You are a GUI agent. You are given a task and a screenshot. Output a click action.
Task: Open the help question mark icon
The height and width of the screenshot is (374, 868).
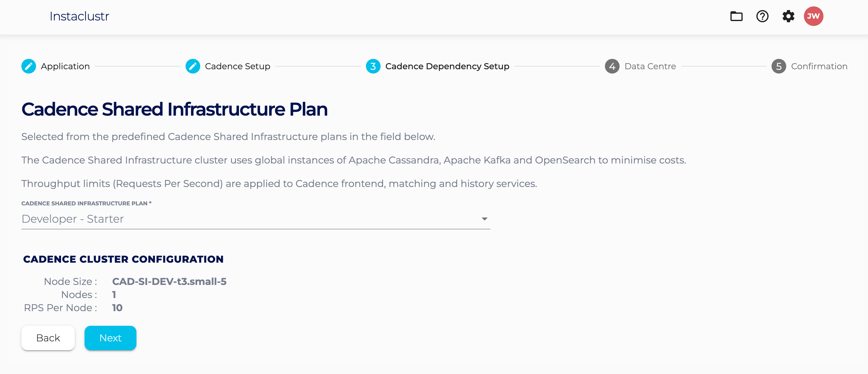762,16
